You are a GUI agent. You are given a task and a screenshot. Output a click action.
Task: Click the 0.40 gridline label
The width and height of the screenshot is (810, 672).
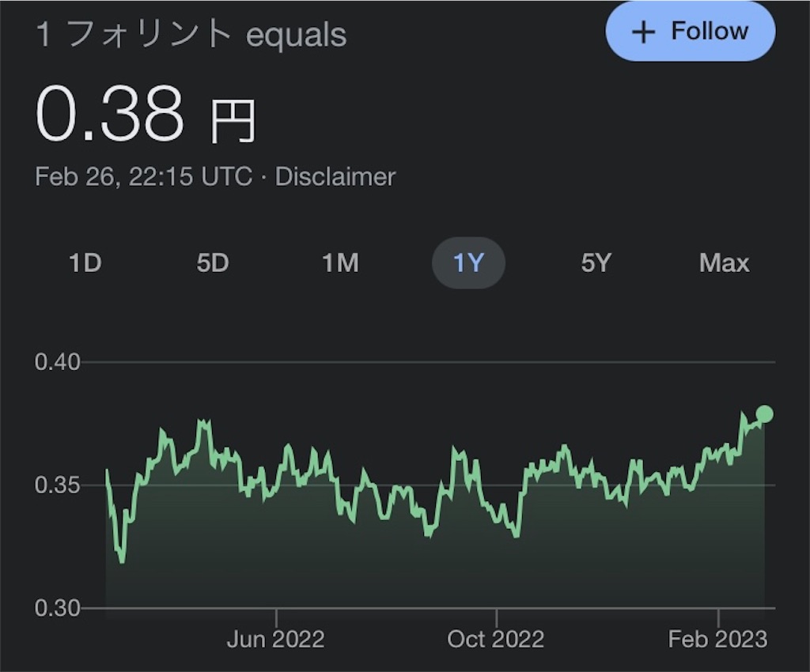pos(57,362)
